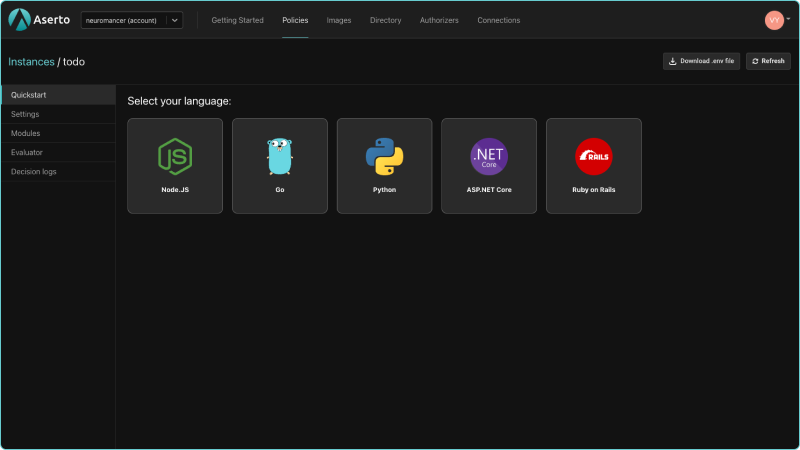Click the Aserto logo
Screen dimensions: 800x450
coord(39,20)
